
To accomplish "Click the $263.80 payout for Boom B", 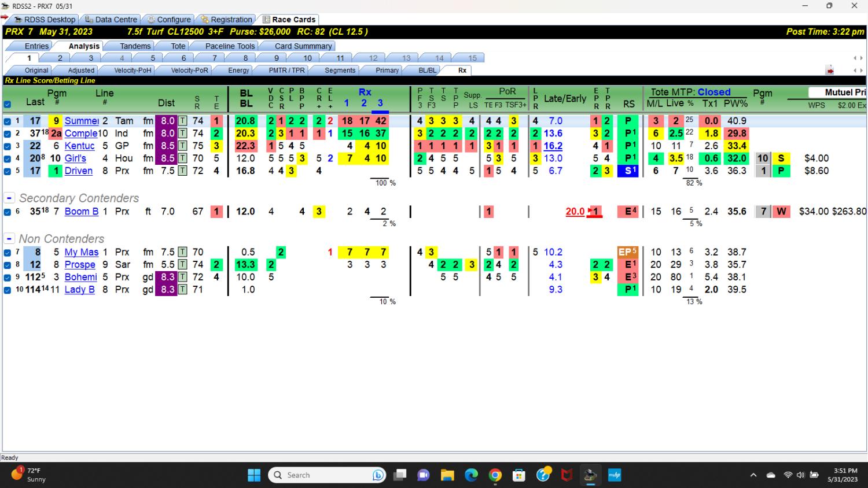I will click(849, 212).
